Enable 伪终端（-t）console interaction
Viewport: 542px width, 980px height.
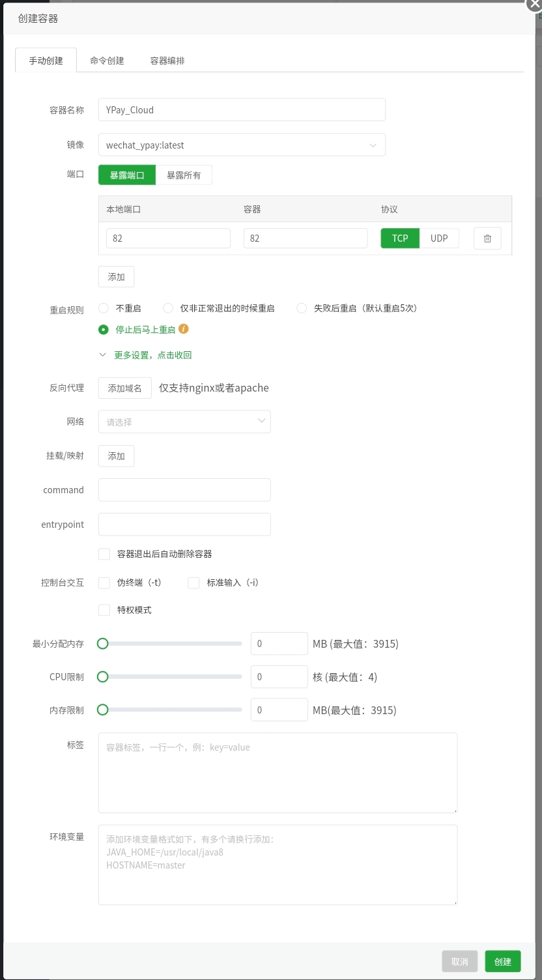coord(104,583)
